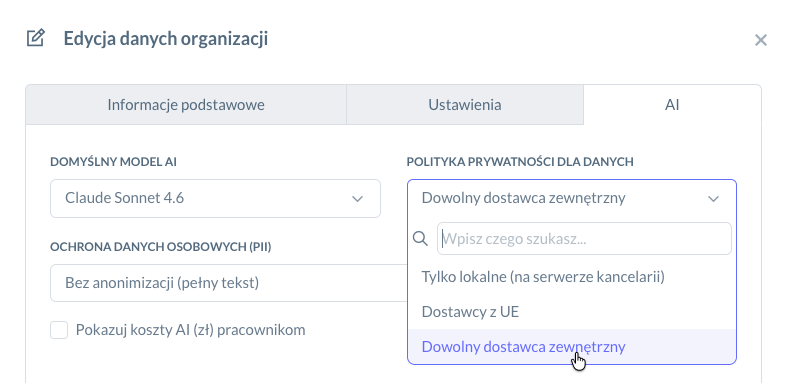Click the magnifier search icon in the dropdown
The image size is (801, 383).
point(420,238)
